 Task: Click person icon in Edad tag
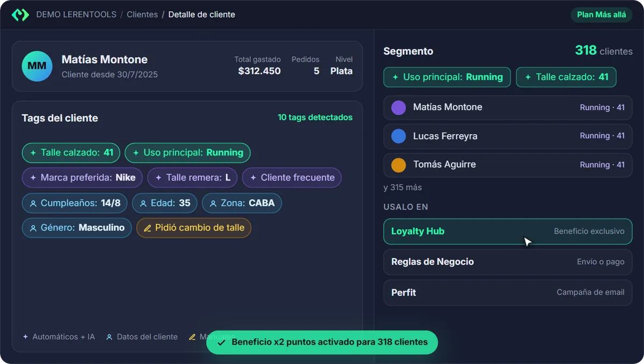click(143, 203)
